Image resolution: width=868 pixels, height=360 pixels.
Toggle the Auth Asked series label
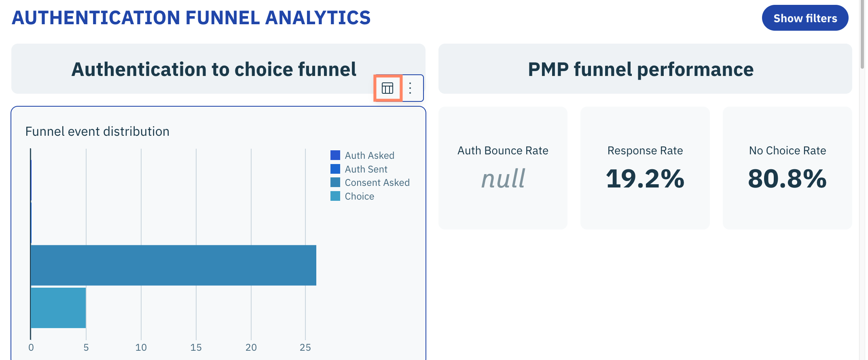(369, 156)
